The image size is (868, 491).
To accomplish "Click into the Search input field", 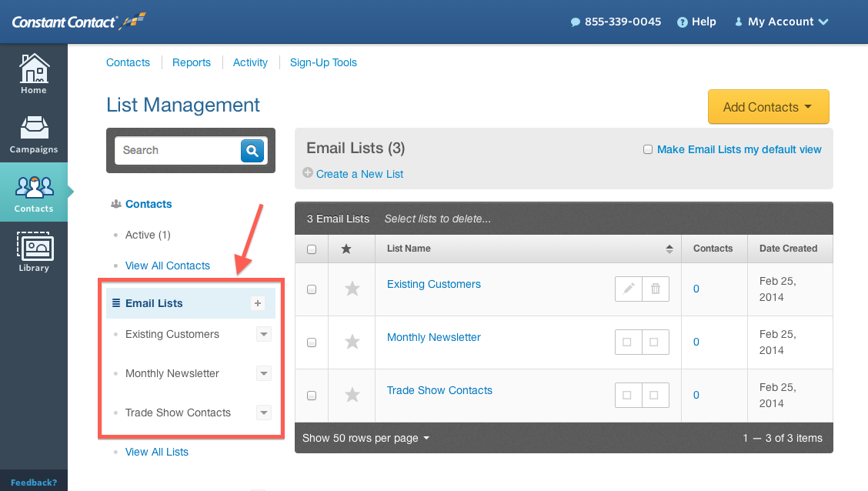I will coord(178,151).
